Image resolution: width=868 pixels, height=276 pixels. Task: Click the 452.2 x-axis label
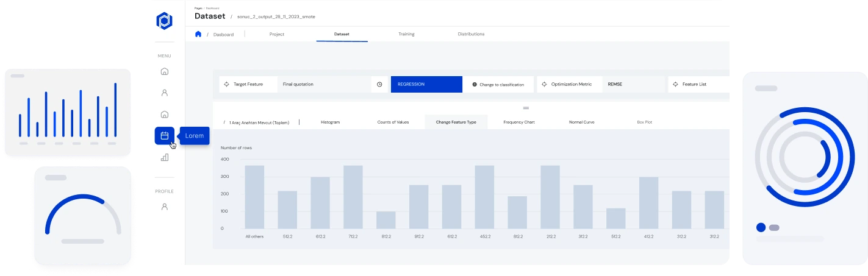[484, 236]
